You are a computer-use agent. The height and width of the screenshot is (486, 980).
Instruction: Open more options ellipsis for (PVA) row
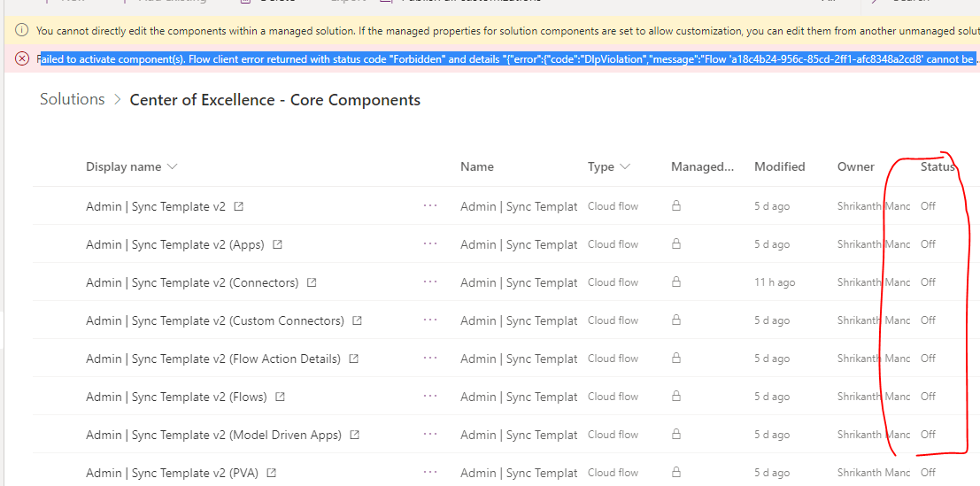coord(430,472)
